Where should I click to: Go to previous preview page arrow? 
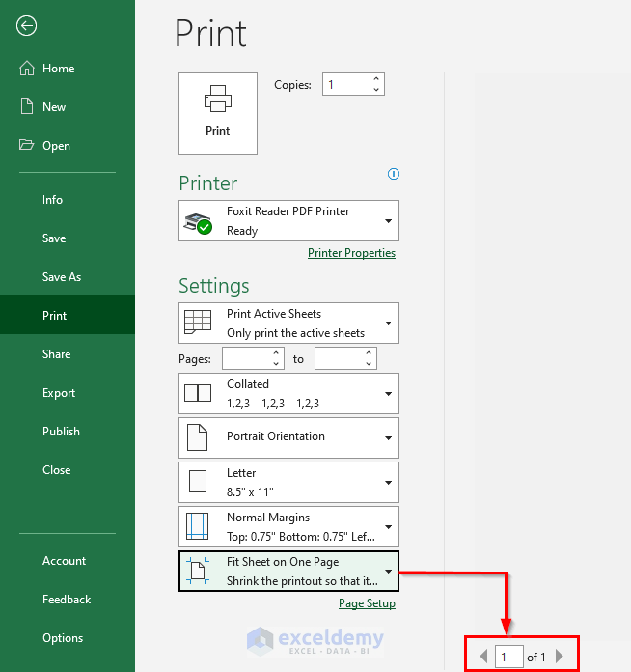pos(483,656)
